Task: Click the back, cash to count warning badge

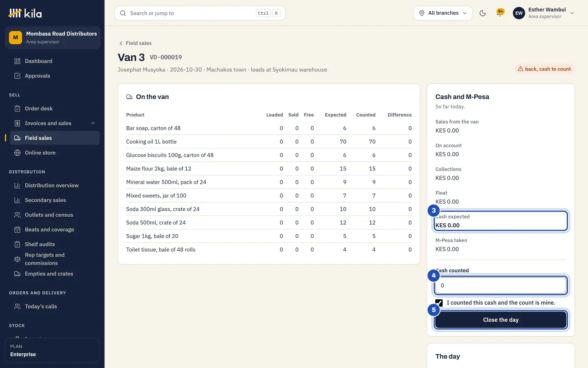Action: [544, 69]
